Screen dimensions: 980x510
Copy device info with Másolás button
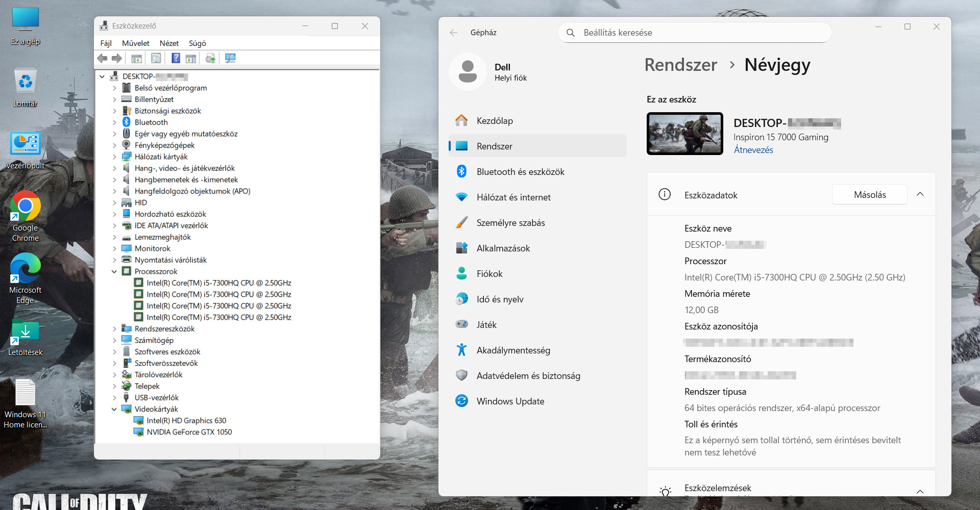870,194
